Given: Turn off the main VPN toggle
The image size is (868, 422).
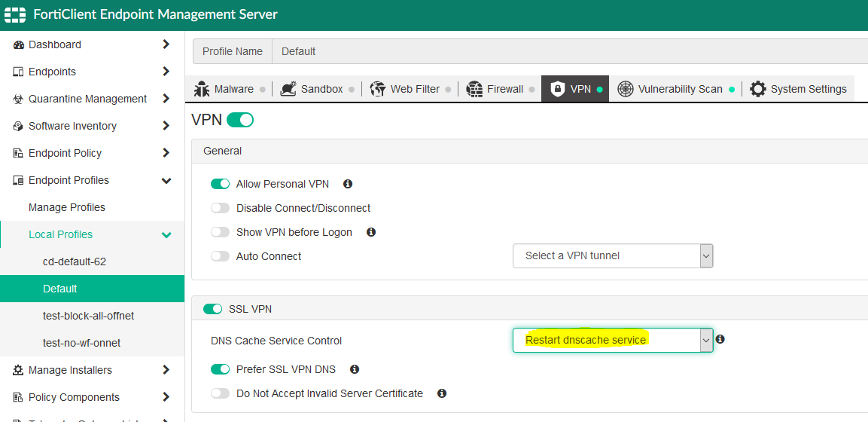Looking at the screenshot, I should pos(240,120).
